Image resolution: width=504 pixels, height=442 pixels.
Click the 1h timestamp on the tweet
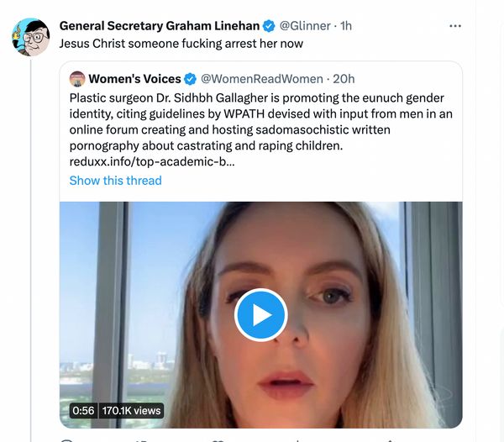[346, 26]
